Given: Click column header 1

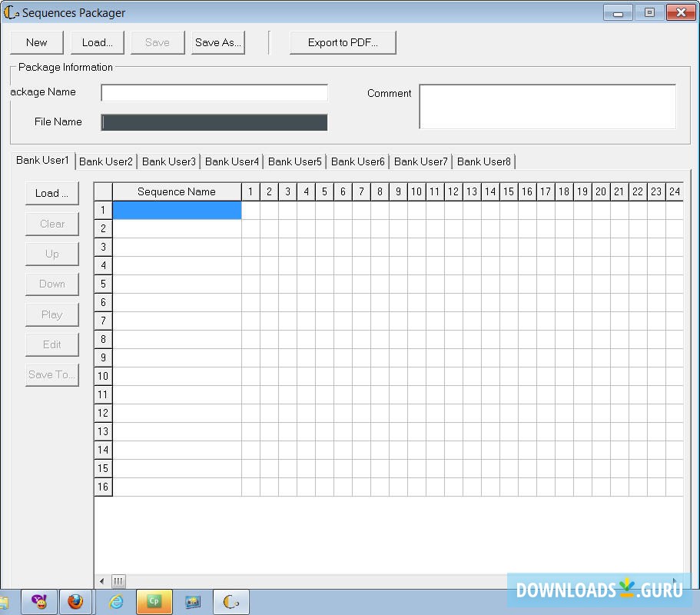Looking at the screenshot, I should click(x=251, y=191).
